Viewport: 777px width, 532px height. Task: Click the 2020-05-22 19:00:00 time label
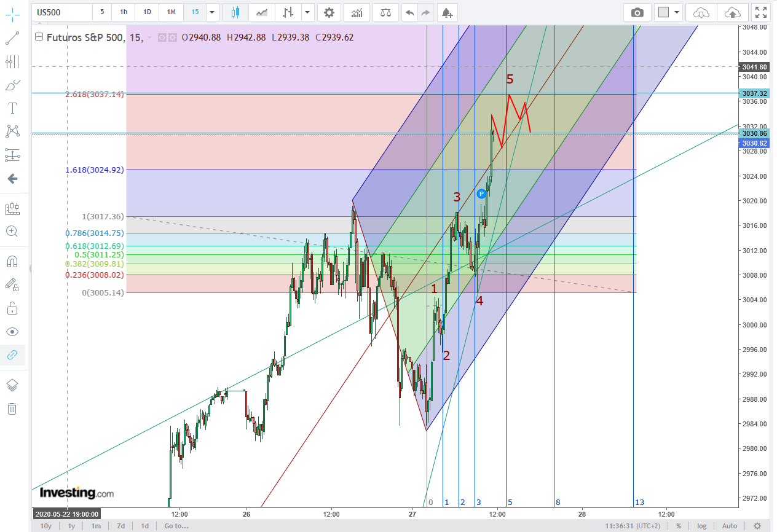point(67,514)
